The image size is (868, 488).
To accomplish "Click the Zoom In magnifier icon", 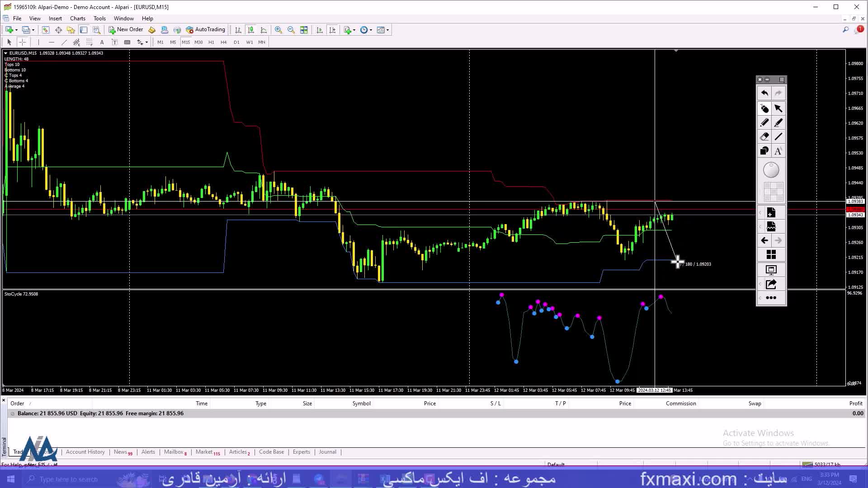I will point(278,30).
